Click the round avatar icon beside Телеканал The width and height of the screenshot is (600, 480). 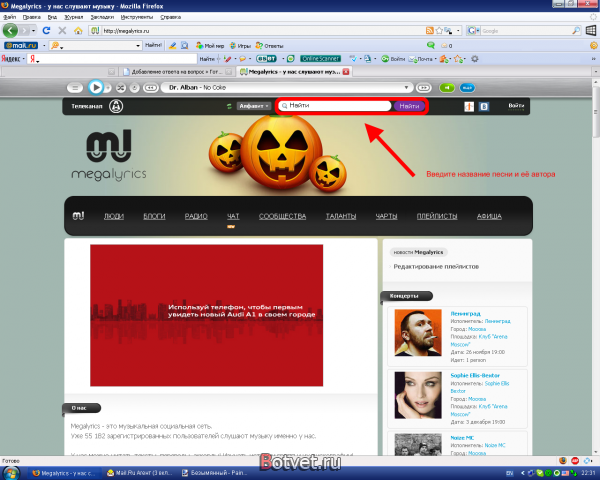pyautogui.click(x=116, y=106)
